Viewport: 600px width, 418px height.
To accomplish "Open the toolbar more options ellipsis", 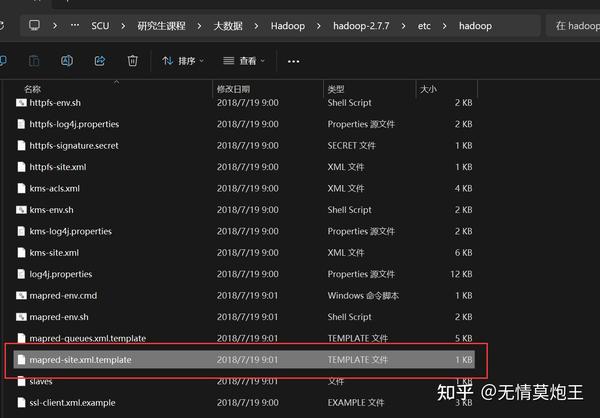I will pos(293,61).
